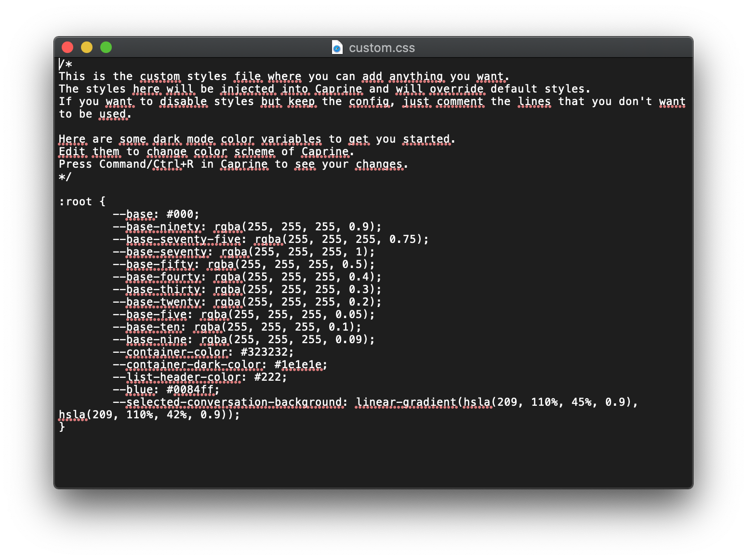Click the 'Here are some dark mode color' line

tap(257, 139)
